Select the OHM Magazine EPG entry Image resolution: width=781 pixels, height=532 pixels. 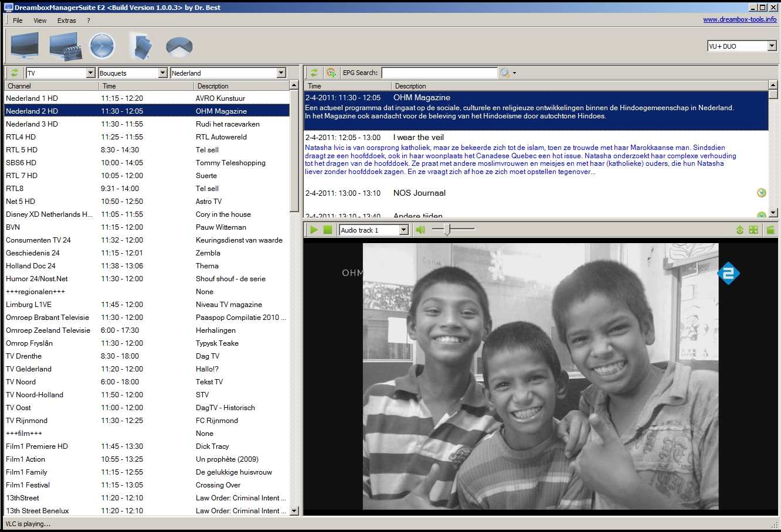click(536, 111)
